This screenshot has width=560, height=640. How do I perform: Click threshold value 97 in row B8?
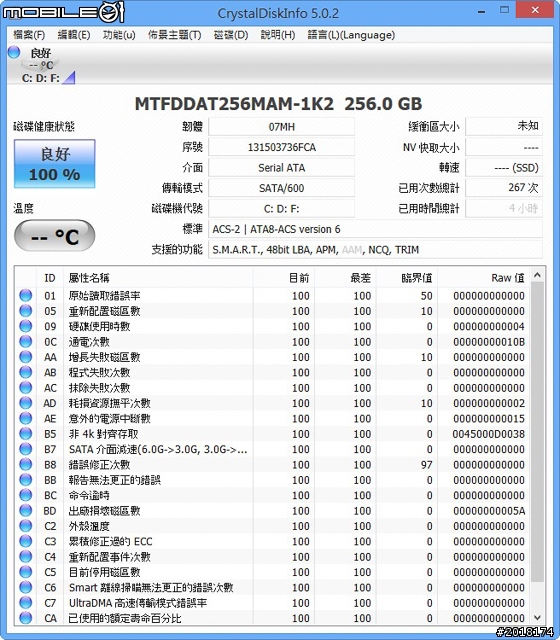pyautogui.click(x=427, y=464)
